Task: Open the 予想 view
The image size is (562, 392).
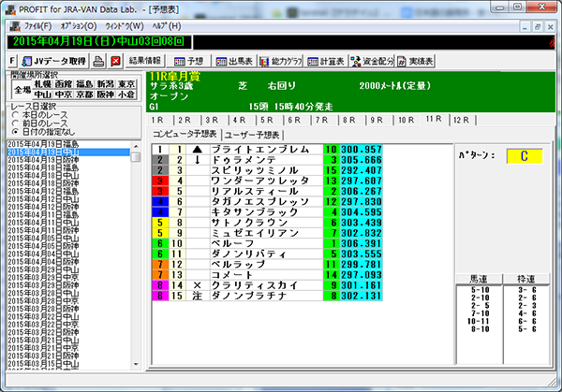Action: coord(189,61)
